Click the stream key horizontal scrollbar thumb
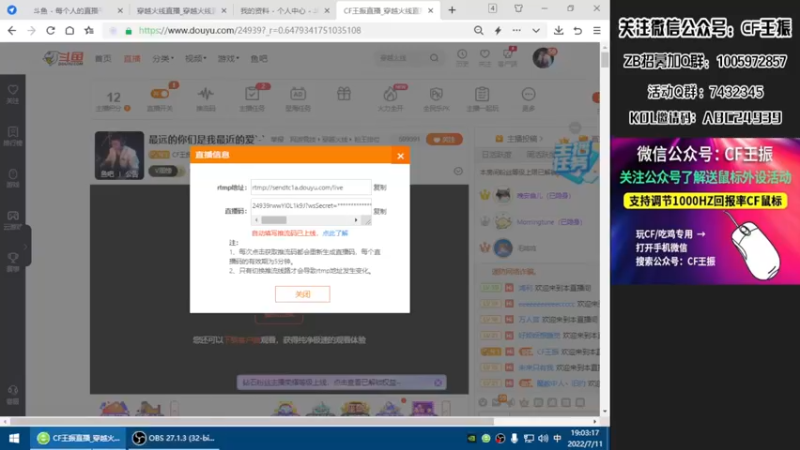 pyautogui.click(x=274, y=220)
